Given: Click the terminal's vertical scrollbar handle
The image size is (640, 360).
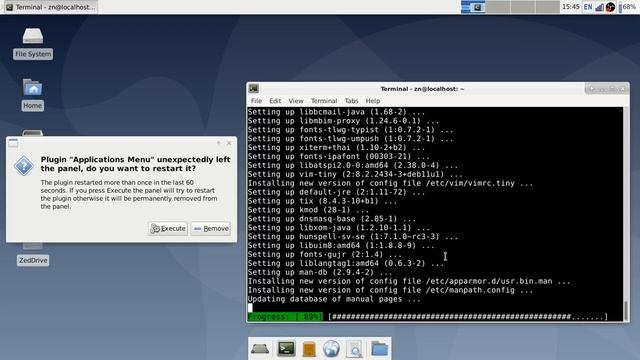Looking at the screenshot, I should (626, 311).
